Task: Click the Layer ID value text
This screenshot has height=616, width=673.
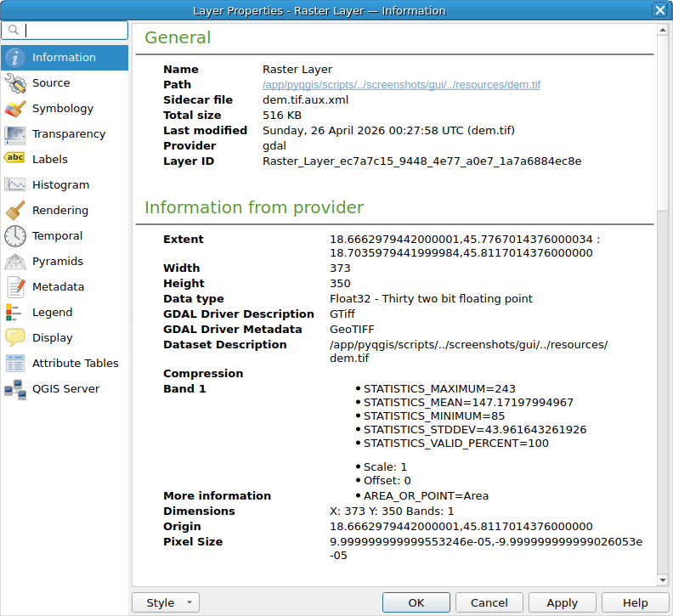Action: tap(422, 161)
